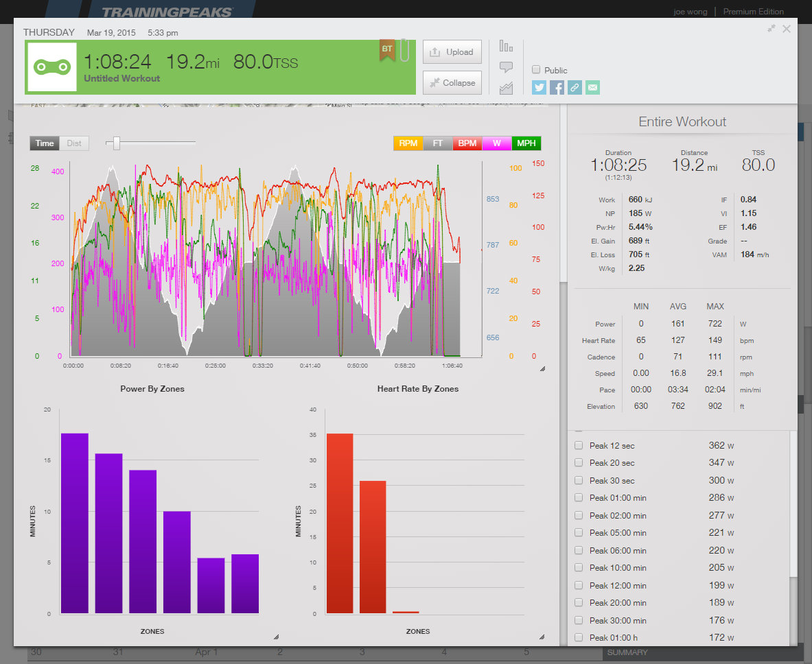The height and width of the screenshot is (664, 812).
Task: Click the green cycling chain workout icon
Action: 54,67
